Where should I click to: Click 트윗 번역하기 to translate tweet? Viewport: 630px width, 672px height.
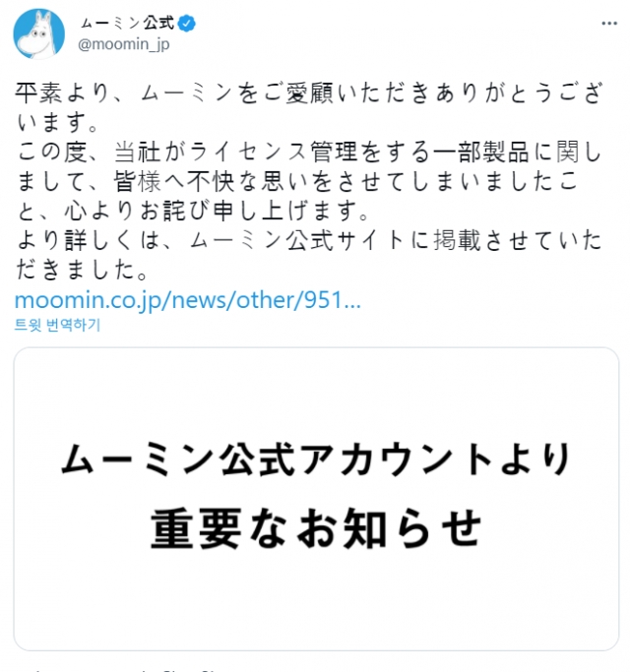click(57, 325)
